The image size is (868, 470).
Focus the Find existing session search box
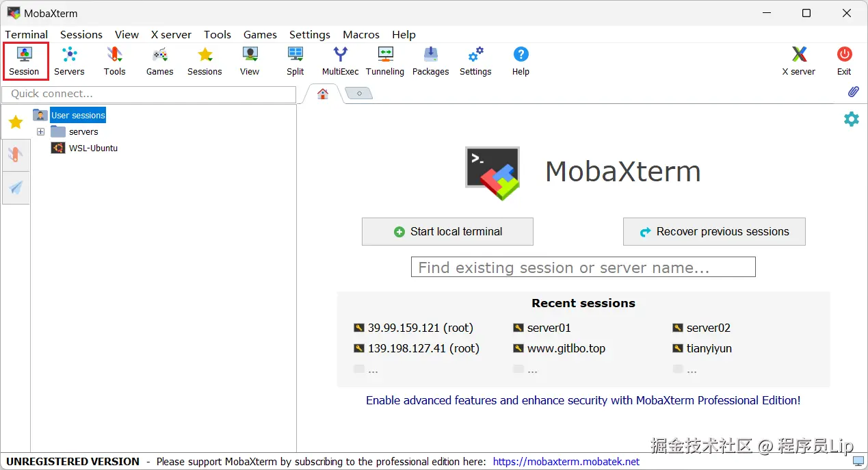[583, 267]
